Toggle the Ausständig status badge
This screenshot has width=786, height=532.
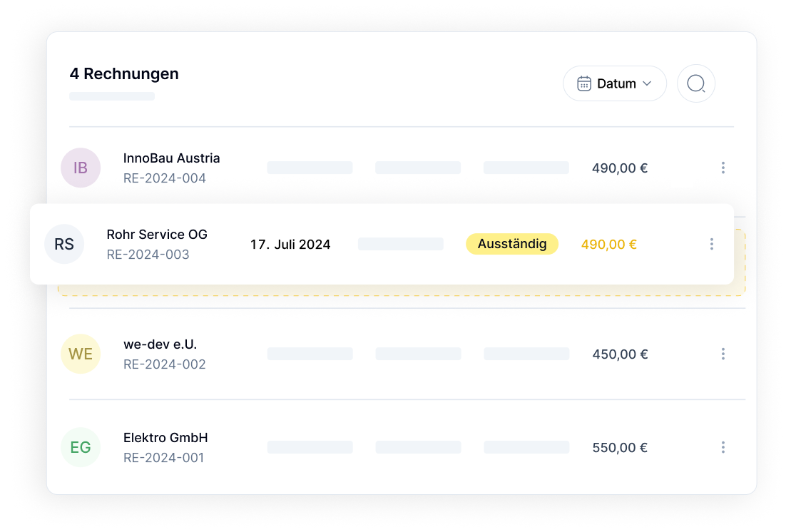512,243
